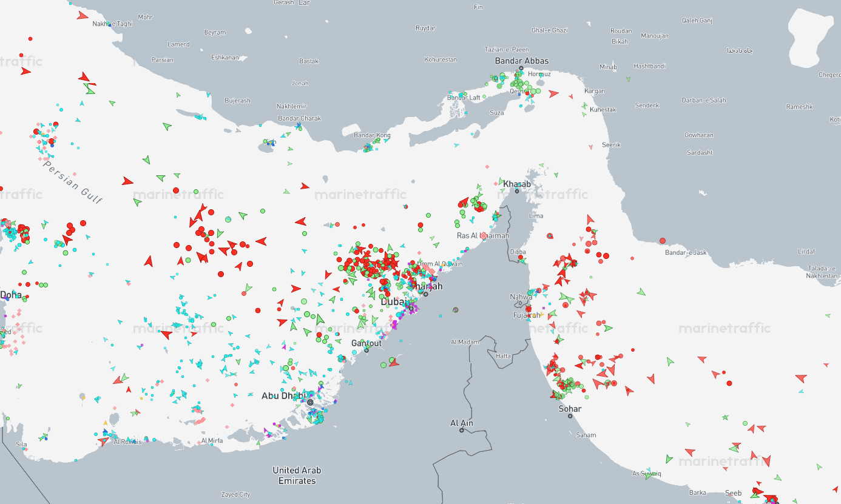The width and height of the screenshot is (841, 504).
Task: Click the Al Ain city label
Action: tap(461, 423)
